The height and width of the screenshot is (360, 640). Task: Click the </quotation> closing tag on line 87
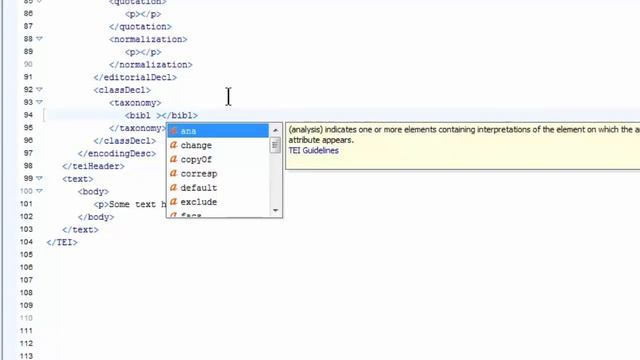click(140, 27)
